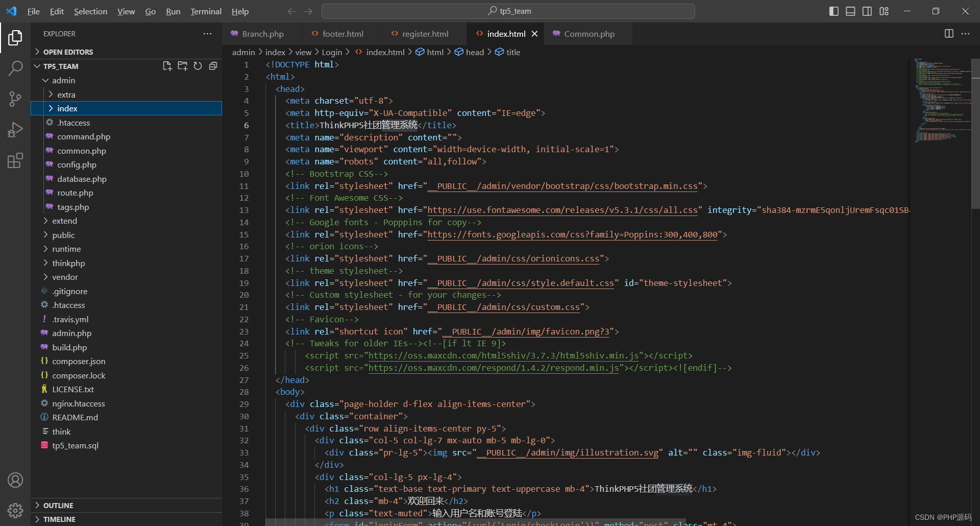Open the Extensions view

click(15, 160)
